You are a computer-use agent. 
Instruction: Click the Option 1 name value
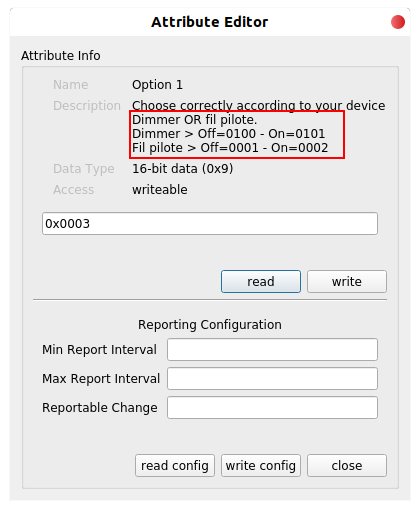pos(157,85)
